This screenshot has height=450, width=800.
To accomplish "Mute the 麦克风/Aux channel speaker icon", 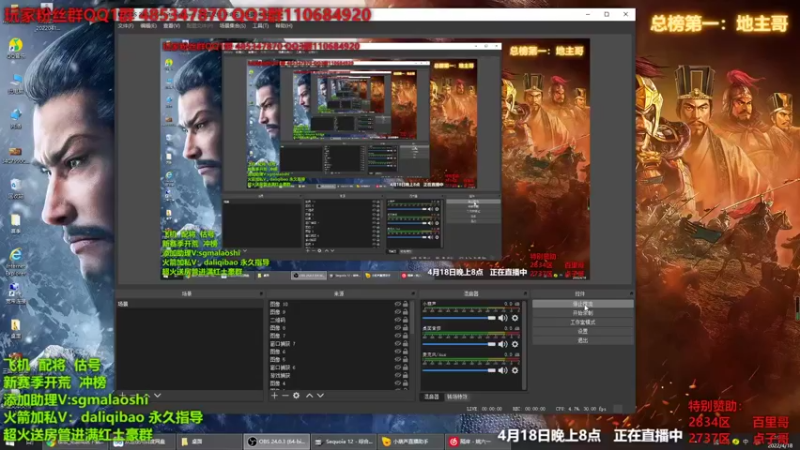I will [x=503, y=370].
